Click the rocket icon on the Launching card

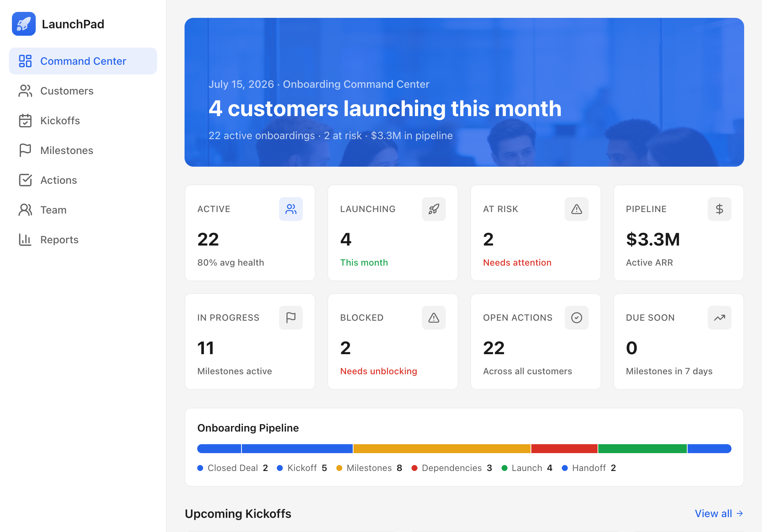pos(434,209)
